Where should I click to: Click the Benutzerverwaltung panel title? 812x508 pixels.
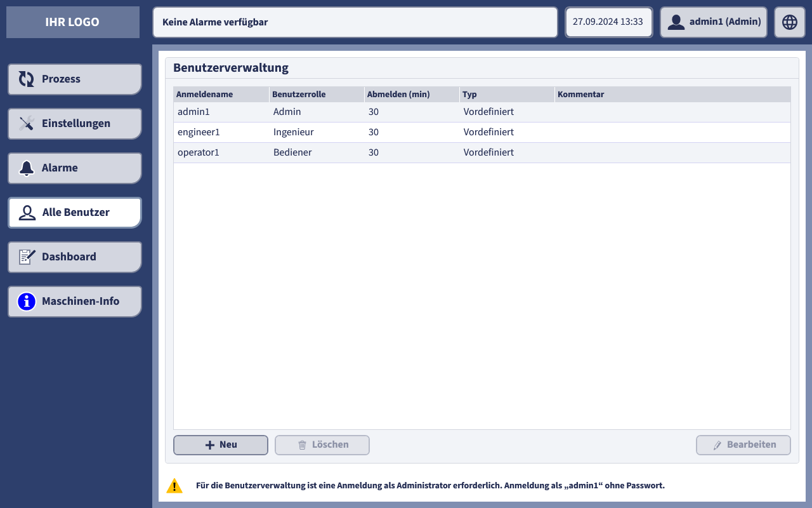[231, 68]
